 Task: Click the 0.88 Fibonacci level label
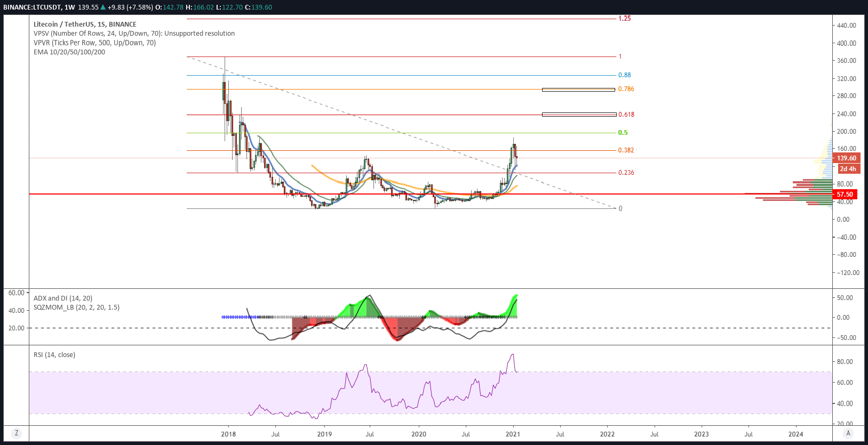click(x=624, y=75)
